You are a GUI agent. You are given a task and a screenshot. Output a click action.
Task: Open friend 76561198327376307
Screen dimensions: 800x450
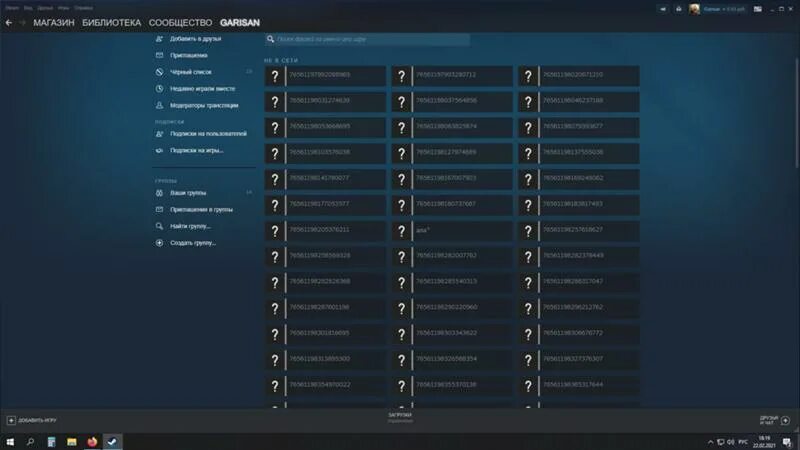579,360
